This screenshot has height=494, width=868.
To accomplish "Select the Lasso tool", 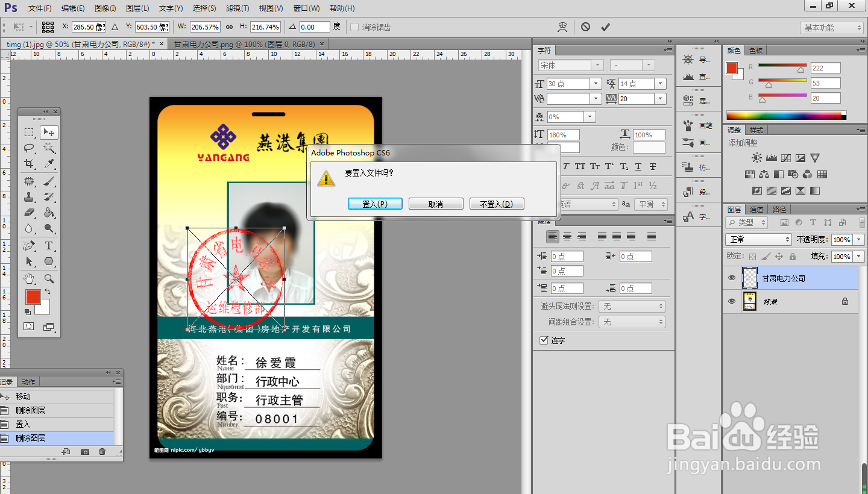I will (x=29, y=148).
